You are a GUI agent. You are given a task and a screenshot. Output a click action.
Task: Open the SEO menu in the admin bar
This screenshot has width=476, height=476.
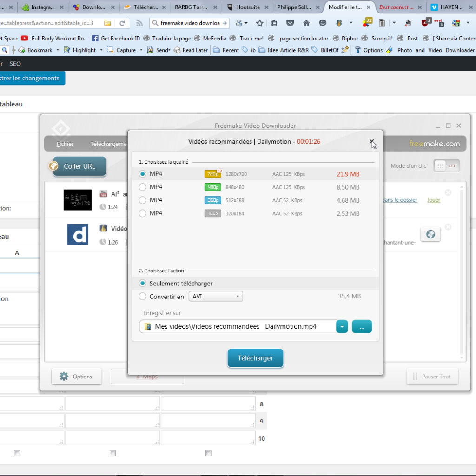point(15,64)
